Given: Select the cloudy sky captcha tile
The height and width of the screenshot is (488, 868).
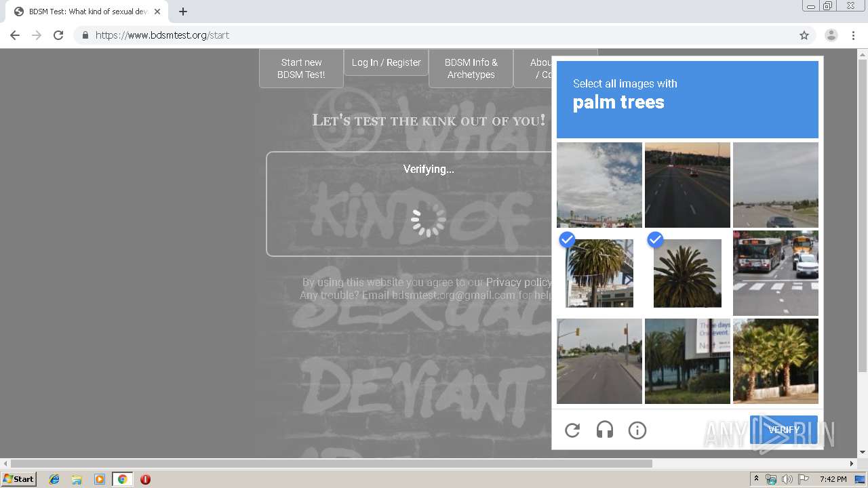Looking at the screenshot, I should [599, 185].
